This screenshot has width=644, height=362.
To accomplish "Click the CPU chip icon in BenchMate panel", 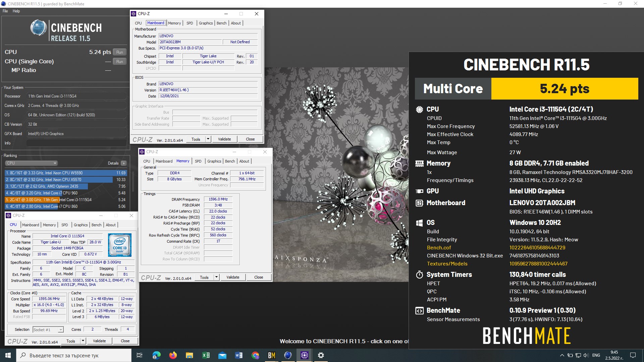I will tap(419, 109).
